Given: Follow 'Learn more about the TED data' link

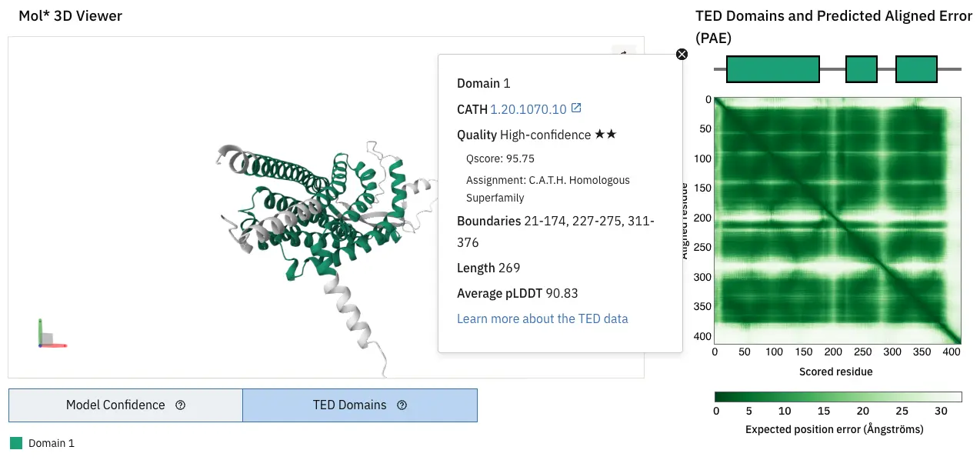Looking at the screenshot, I should point(542,318).
